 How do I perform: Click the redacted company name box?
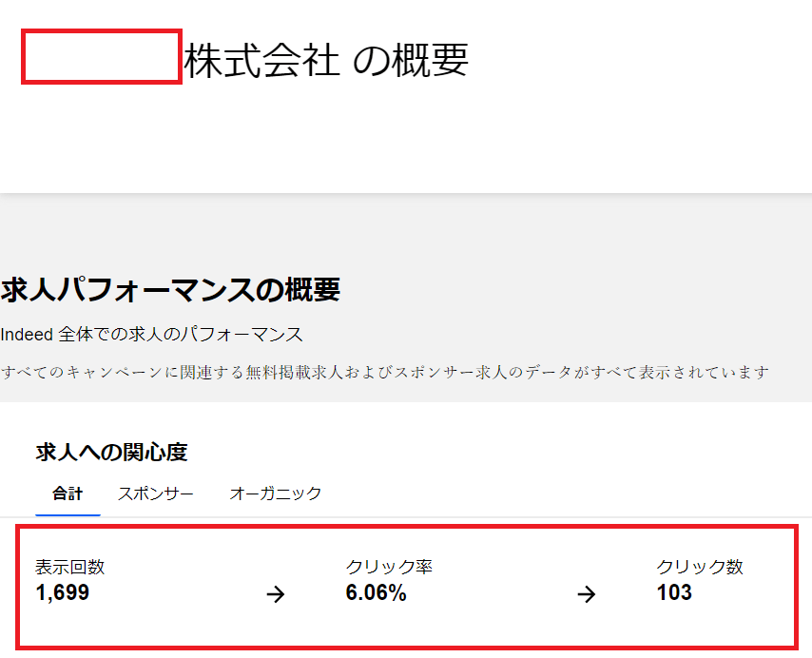pos(101,57)
